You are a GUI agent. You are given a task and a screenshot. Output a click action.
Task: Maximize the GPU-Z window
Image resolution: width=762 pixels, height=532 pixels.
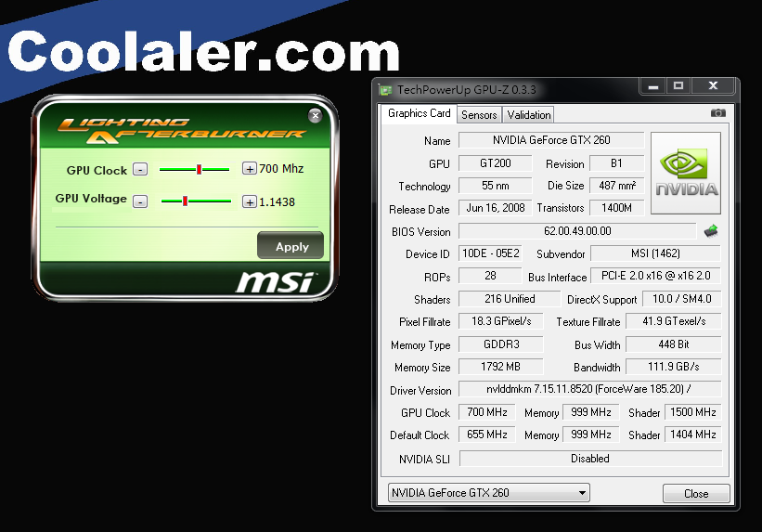pyautogui.click(x=678, y=86)
